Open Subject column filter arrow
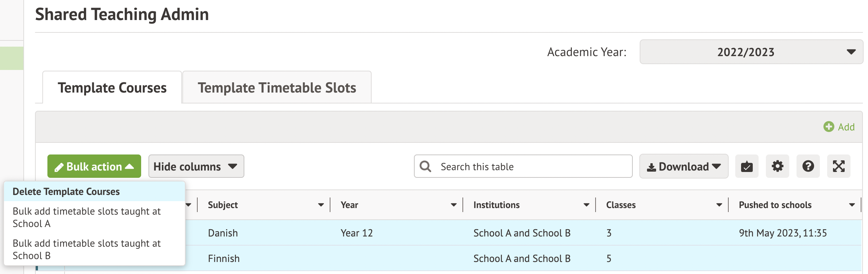The width and height of the screenshot is (868, 274). [x=321, y=205]
